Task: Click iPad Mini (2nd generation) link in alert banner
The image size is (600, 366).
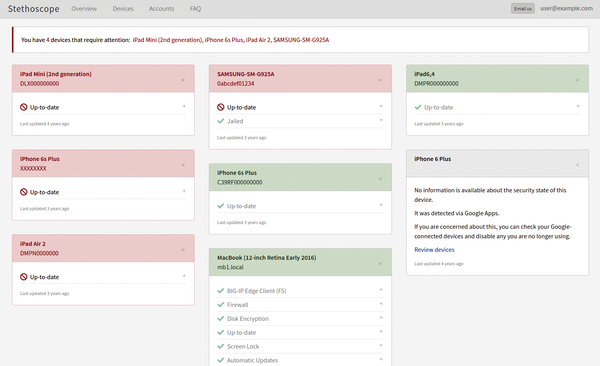Action: tap(168, 40)
